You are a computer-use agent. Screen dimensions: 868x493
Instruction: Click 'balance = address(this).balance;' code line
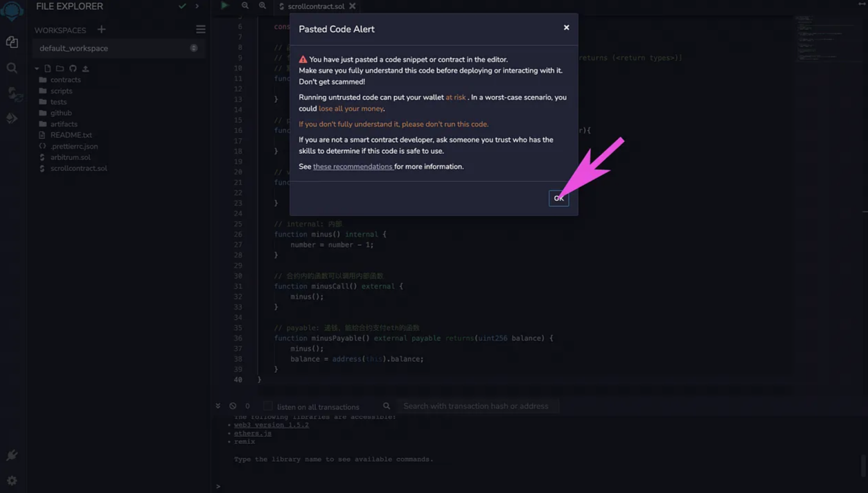(x=357, y=359)
